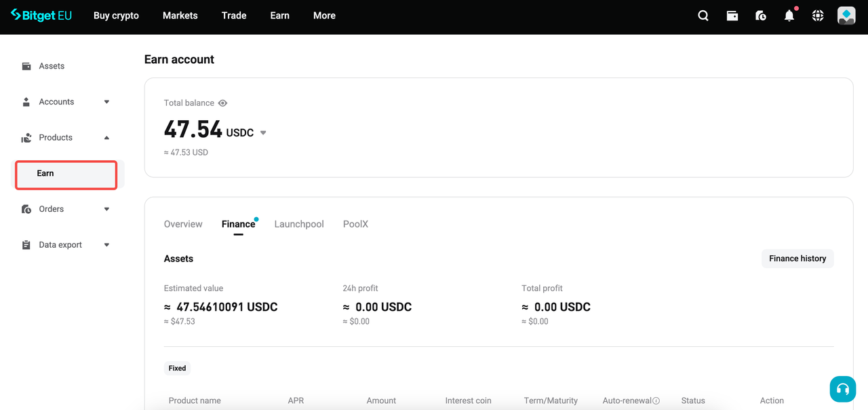Click the Orders sidebar label
This screenshot has height=410, width=868.
tap(52, 209)
